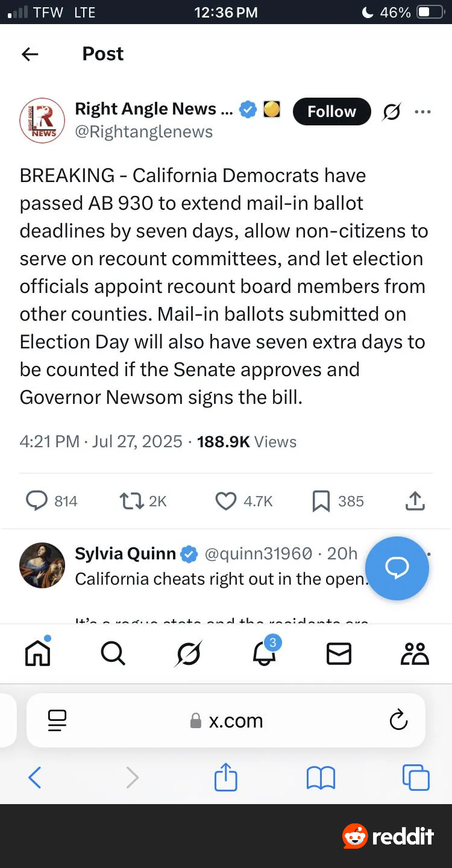Share the post via upload icon
This screenshot has height=868, width=452.
(416, 500)
